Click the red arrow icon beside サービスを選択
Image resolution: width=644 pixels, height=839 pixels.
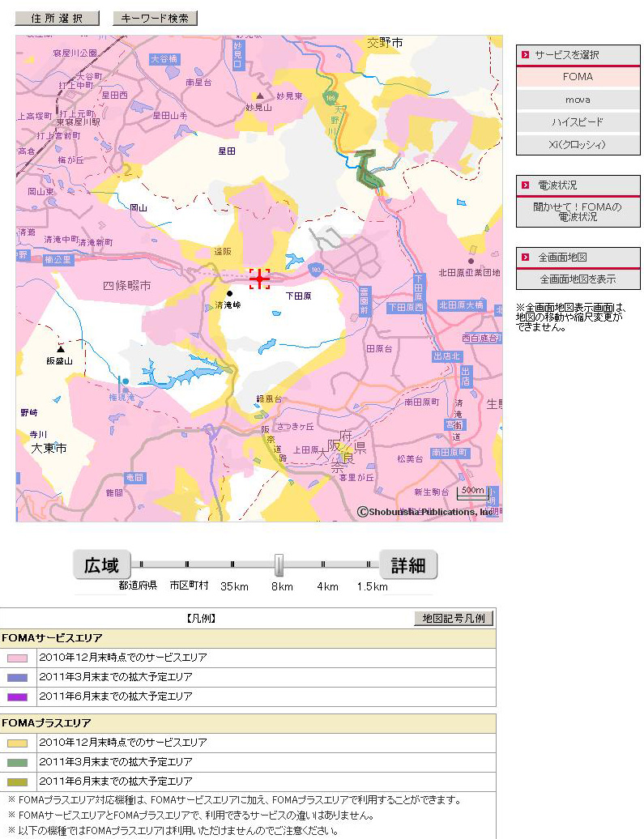coord(525,54)
